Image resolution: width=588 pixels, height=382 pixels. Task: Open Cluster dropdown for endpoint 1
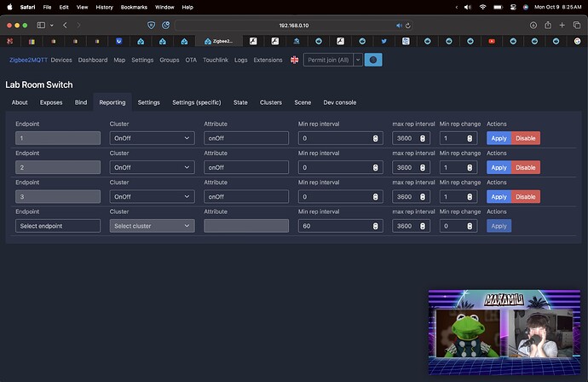click(153, 138)
